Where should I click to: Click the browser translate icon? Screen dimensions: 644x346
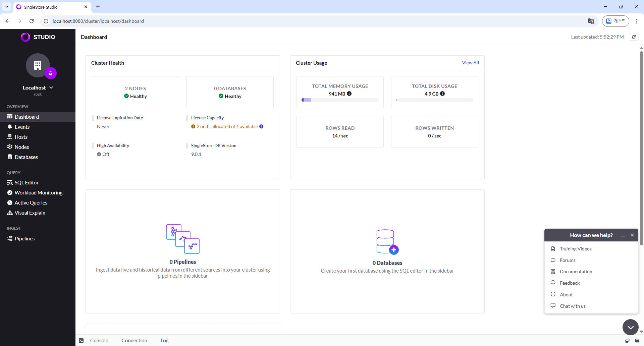pos(591,21)
